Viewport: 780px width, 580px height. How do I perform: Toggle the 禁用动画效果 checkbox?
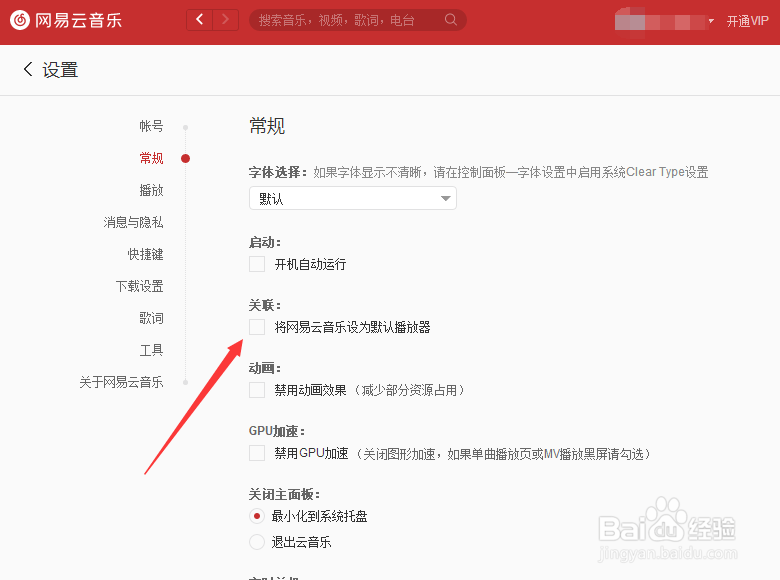[257, 390]
